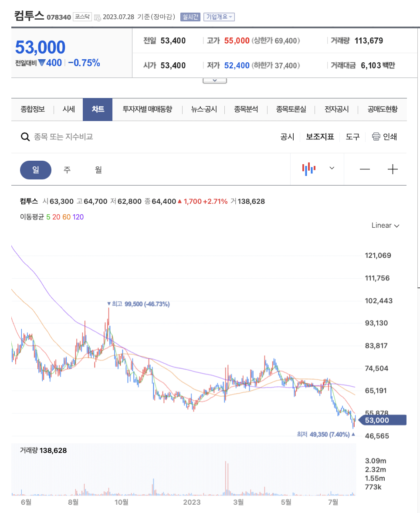Screen dimensions: 420x513
Task: Zoom out chart with minus icon
Action: (x=365, y=169)
